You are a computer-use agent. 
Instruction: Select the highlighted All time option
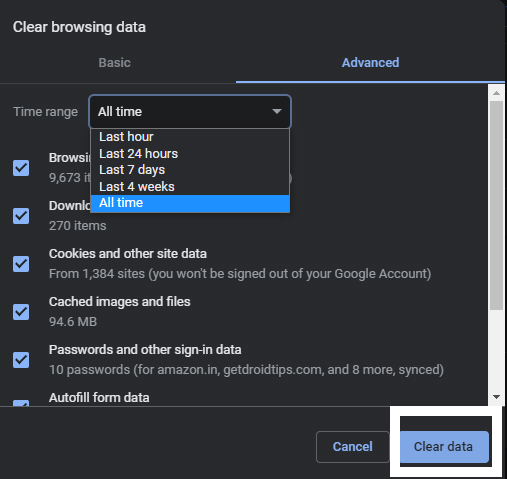(190, 203)
